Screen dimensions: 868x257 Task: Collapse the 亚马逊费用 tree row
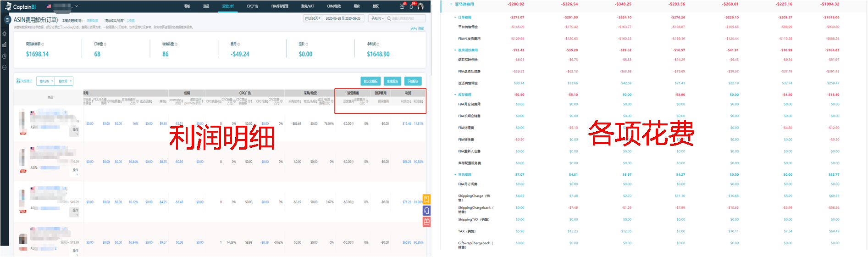point(451,4)
